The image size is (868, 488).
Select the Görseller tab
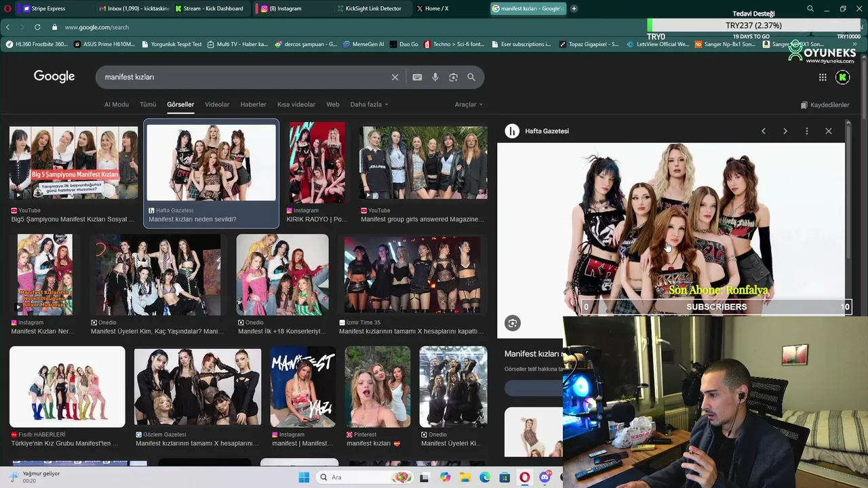[180, 104]
